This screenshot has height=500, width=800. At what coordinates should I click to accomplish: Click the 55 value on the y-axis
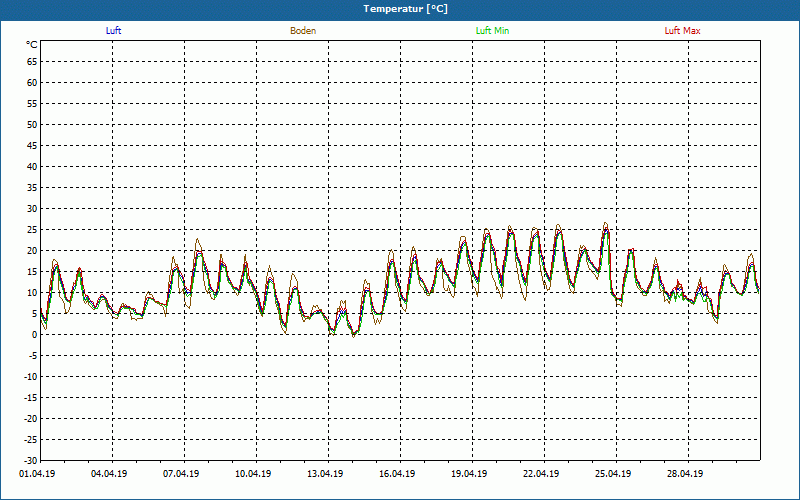32,104
